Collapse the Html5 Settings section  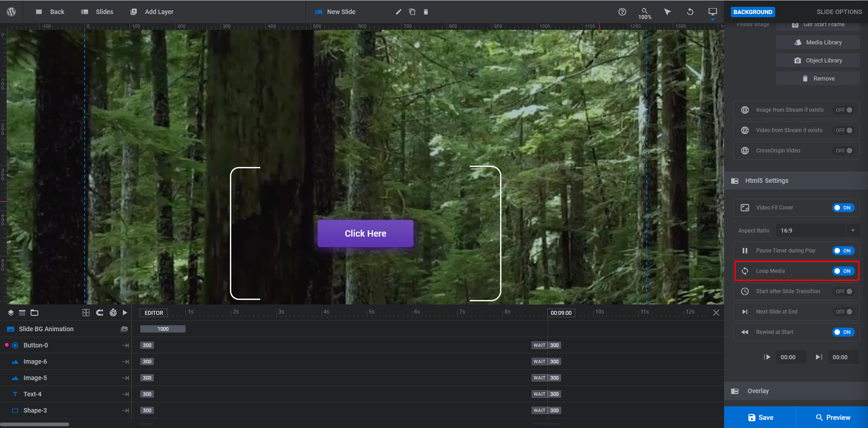pyautogui.click(x=796, y=181)
